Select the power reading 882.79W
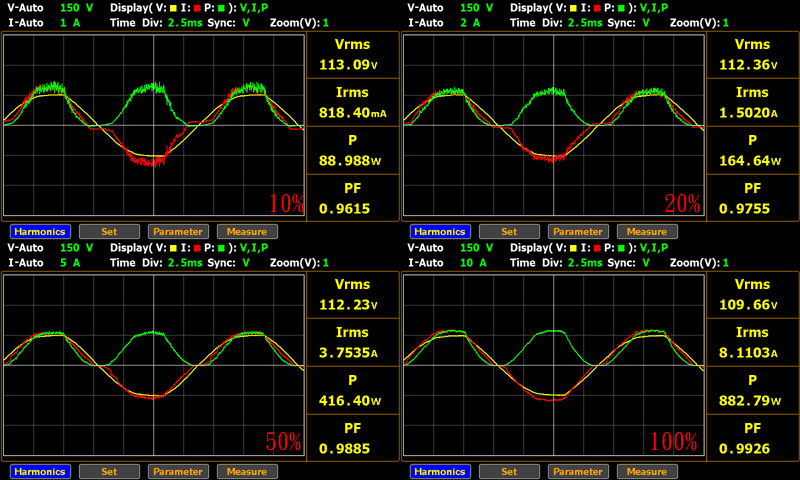This screenshot has height=480, width=800. (750, 400)
